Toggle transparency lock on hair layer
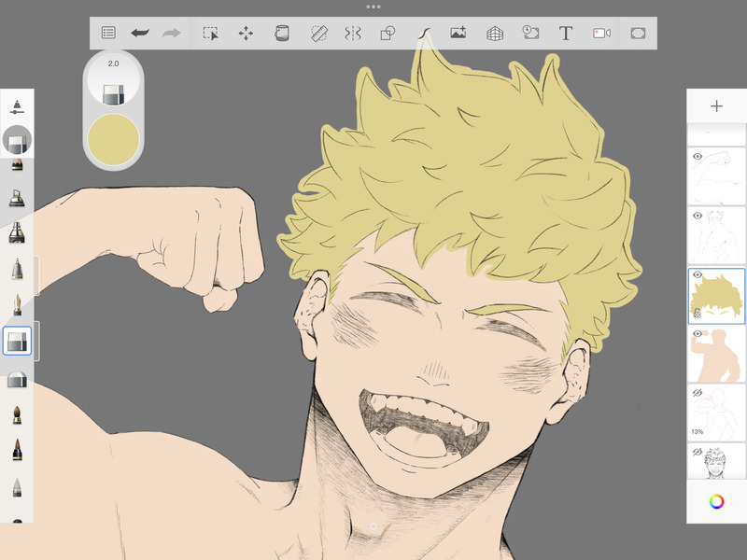Viewport: 747px width, 560px height. (697, 314)
